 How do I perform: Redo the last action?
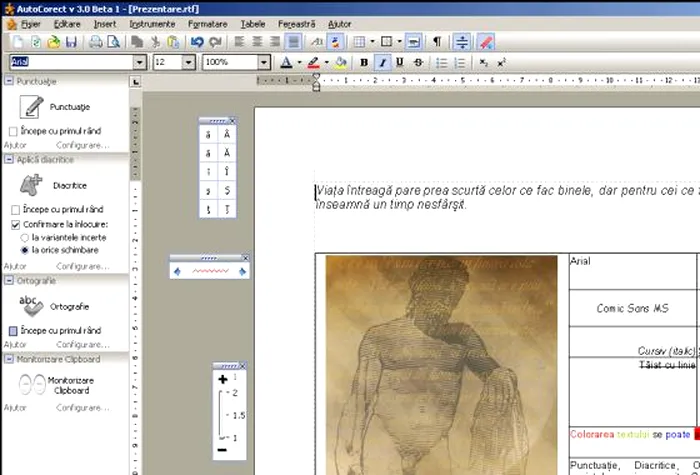tap(215, 42)
